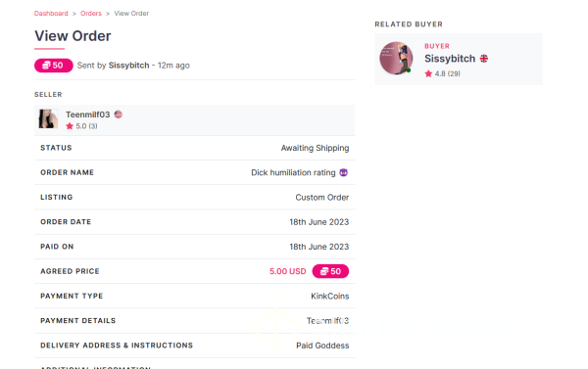Click the related buyer's round avatar
588x369 pixels.
(396, 58)
